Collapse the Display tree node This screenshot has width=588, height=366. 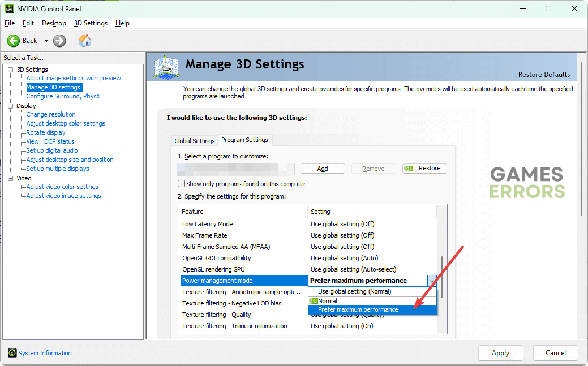(x=10, y=106)
